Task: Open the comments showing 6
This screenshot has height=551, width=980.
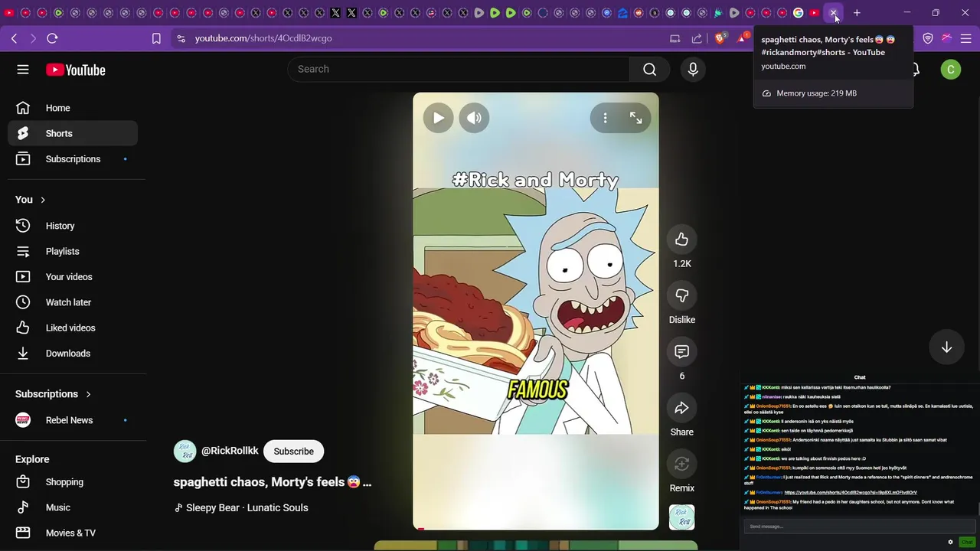Action: click(x=681, y=352)
